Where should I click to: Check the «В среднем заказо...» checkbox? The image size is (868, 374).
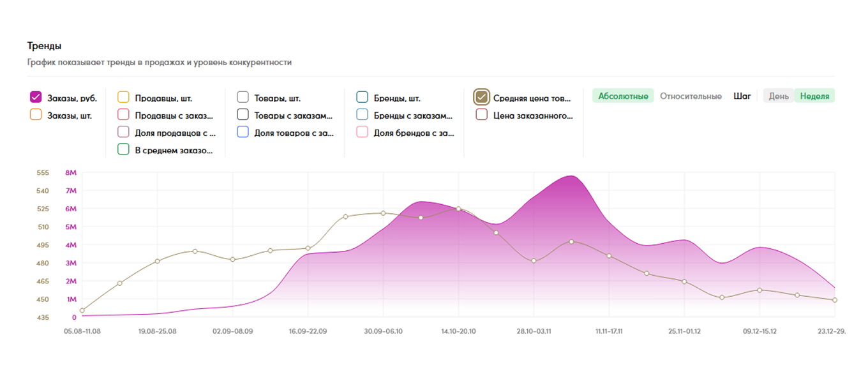pyautogui.click(x=124, y=150)
